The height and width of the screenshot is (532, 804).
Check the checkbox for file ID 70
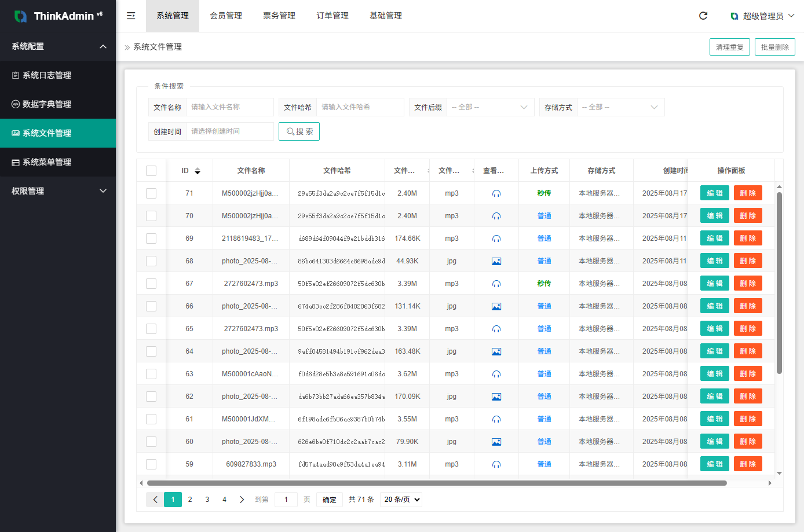click(151, 216)
